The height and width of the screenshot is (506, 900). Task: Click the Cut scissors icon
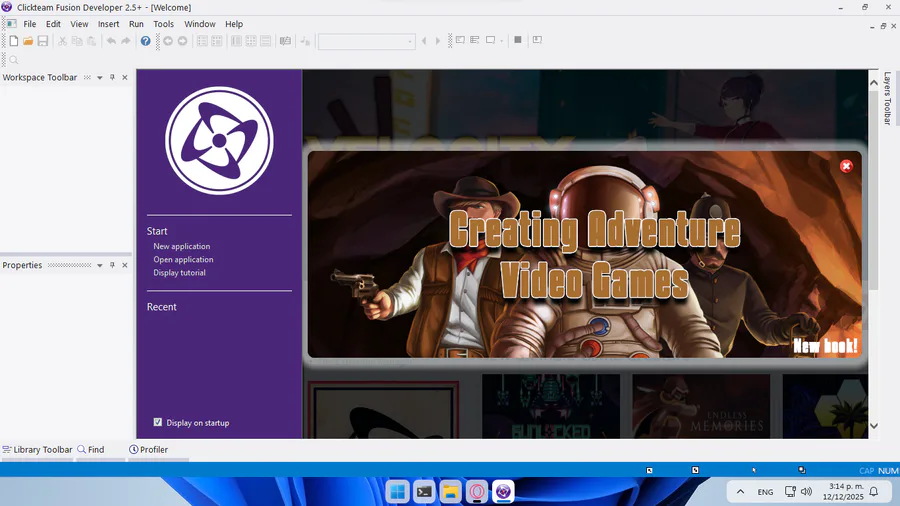(62, 41)
